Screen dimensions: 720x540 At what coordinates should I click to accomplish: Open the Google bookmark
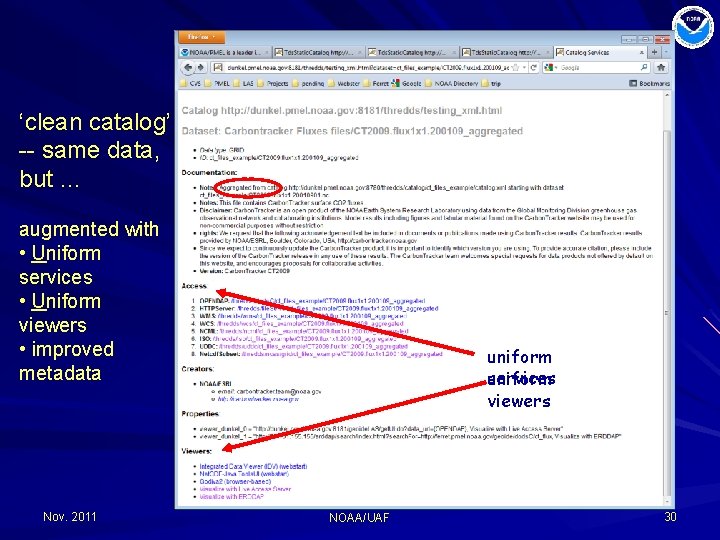[407, 84]
